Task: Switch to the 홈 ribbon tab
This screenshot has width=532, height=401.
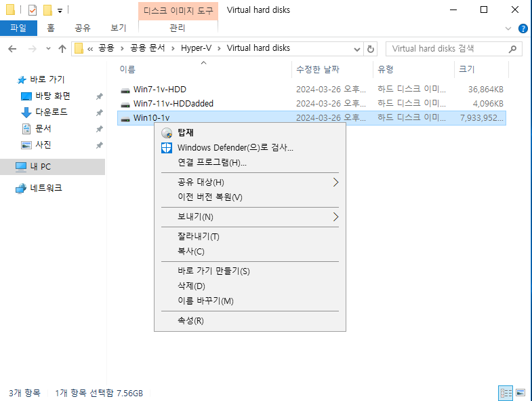Action: point(51,28)
